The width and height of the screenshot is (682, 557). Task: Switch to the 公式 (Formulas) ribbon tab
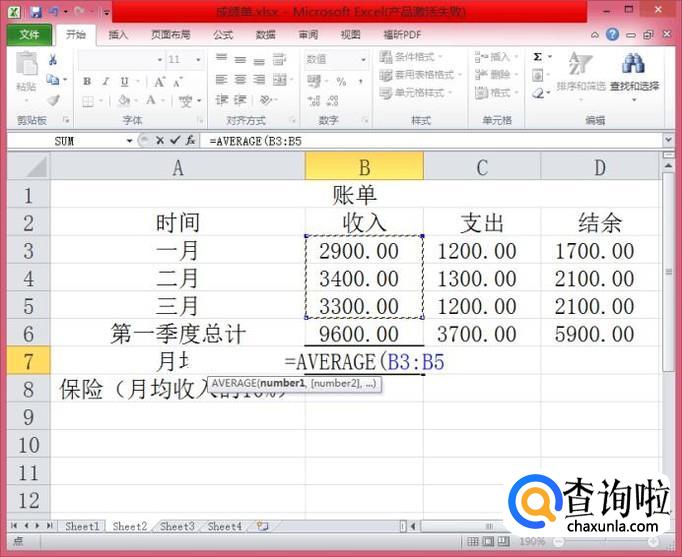[x=223, y=34]
